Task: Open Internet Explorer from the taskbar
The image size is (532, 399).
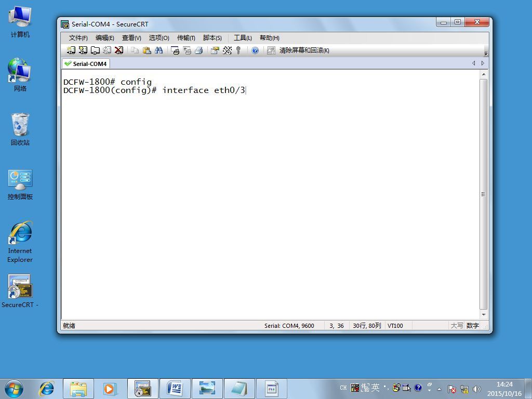Action: [x=46, y=389]
